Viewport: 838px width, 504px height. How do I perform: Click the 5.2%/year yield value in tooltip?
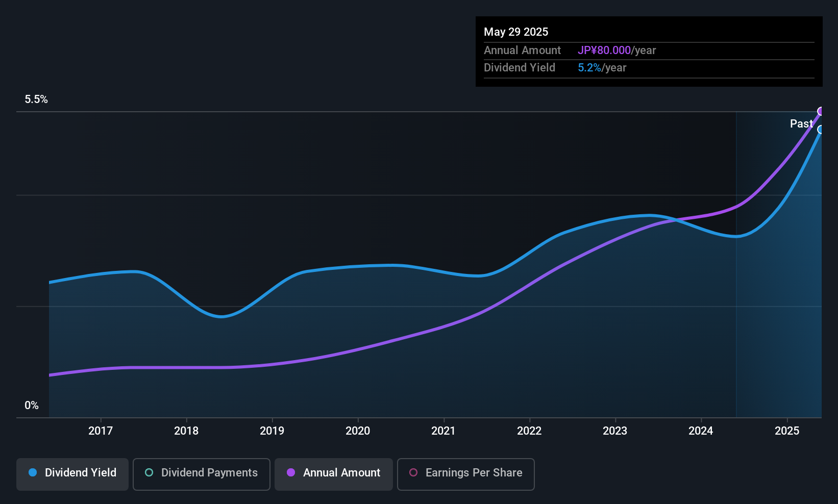602,68
